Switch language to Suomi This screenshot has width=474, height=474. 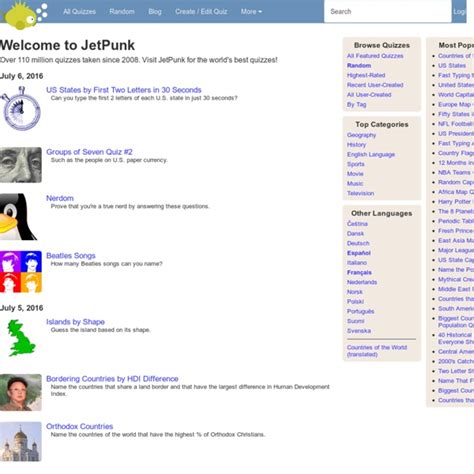[355, 321]
